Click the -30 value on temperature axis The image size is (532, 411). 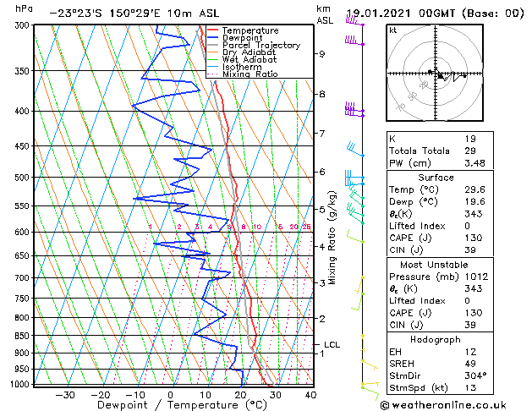tap(64, 395)
